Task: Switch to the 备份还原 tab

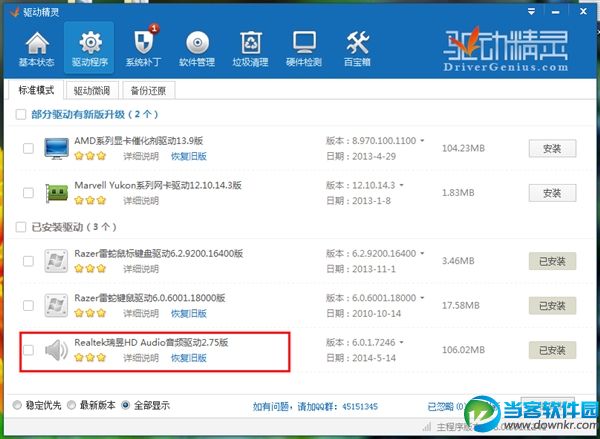Action: 148,91
